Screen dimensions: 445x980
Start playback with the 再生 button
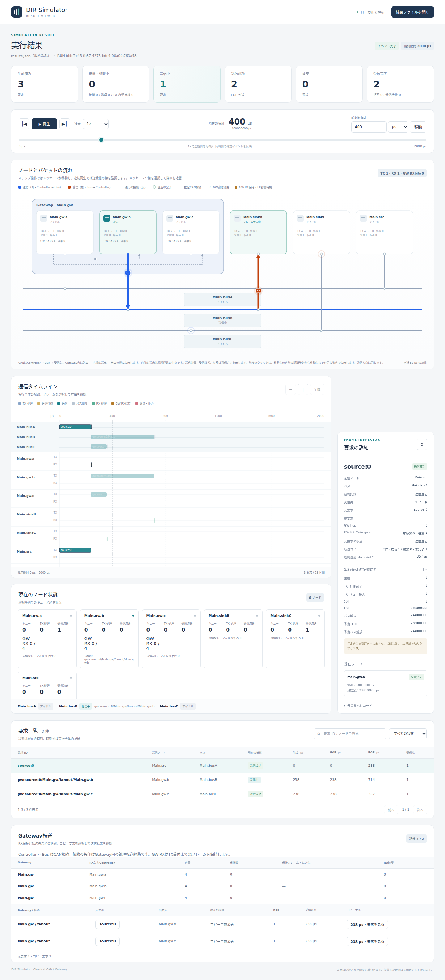(x=44, y=124)
